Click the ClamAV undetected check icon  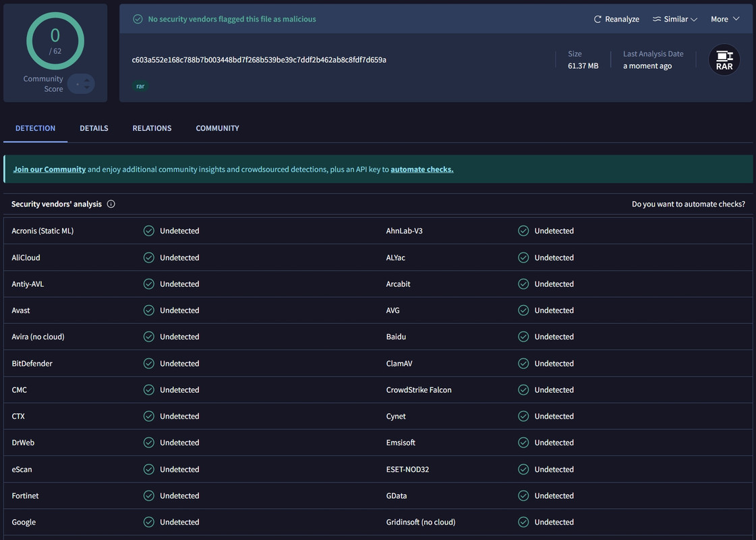[523, 363]
